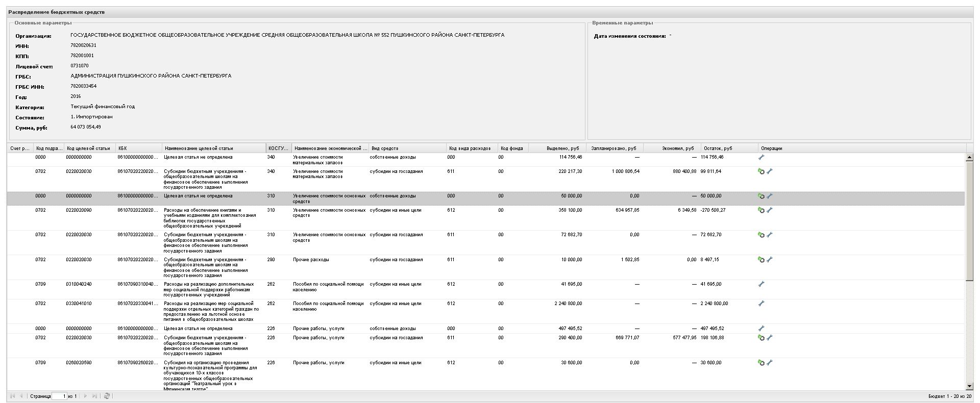
Task: Go to next page in pager
Action: click(x=85, y=396)
